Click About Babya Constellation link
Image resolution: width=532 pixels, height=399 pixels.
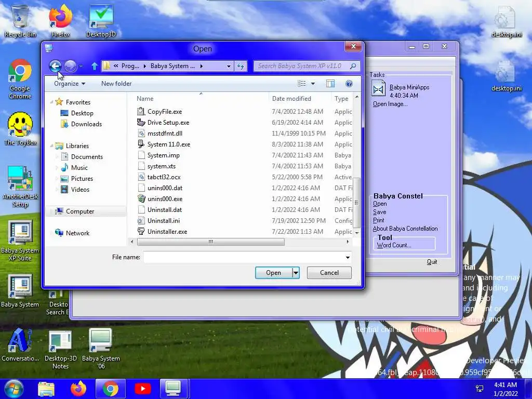coord(405,229)
